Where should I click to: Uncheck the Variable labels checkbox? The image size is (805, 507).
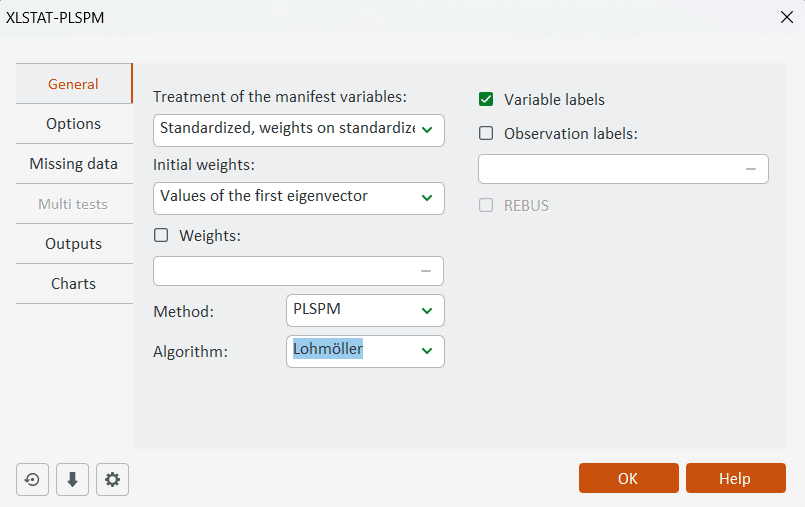coord(487,99)
